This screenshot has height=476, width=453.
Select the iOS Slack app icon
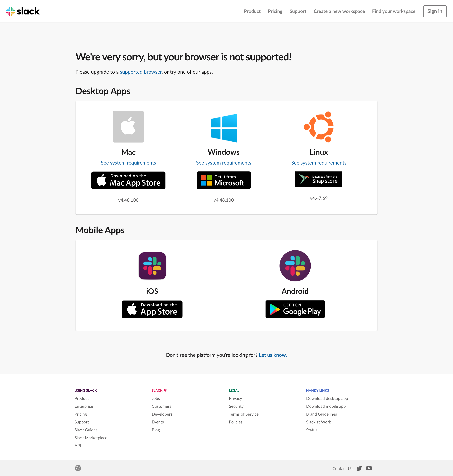(152, 266)
